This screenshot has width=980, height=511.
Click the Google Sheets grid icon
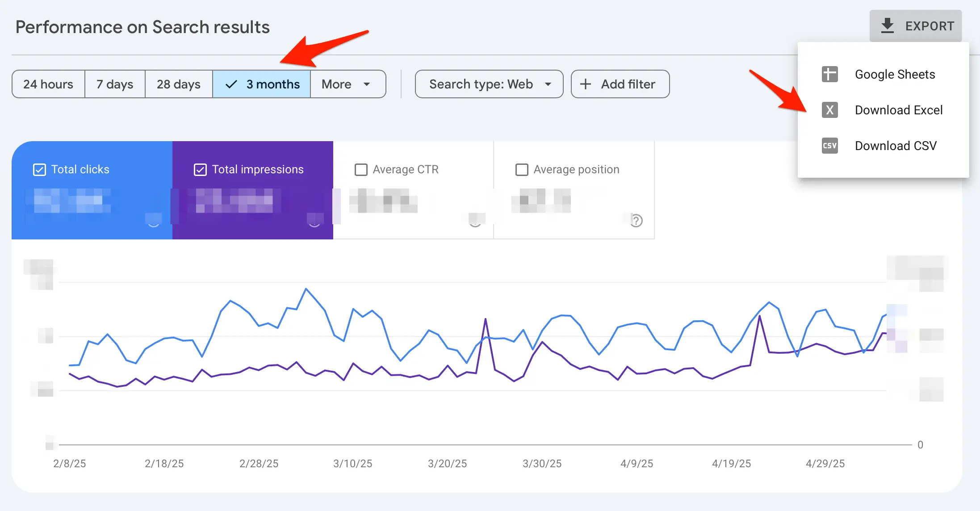tap(829, 74)
